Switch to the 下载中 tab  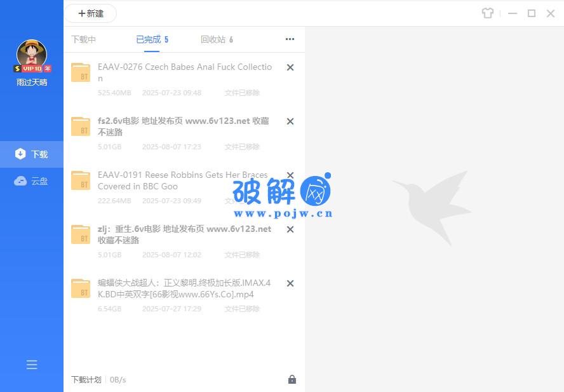(84, 39)
